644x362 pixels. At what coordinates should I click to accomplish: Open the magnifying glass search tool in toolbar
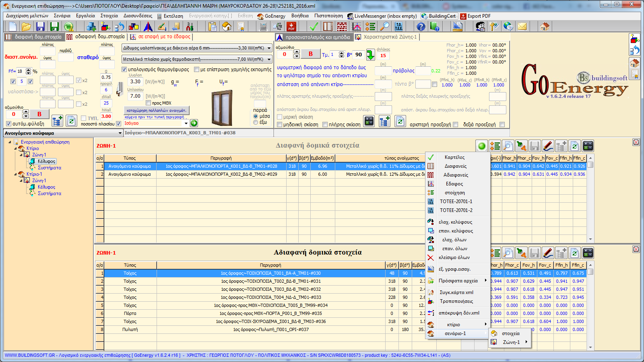tap(385, 27)
